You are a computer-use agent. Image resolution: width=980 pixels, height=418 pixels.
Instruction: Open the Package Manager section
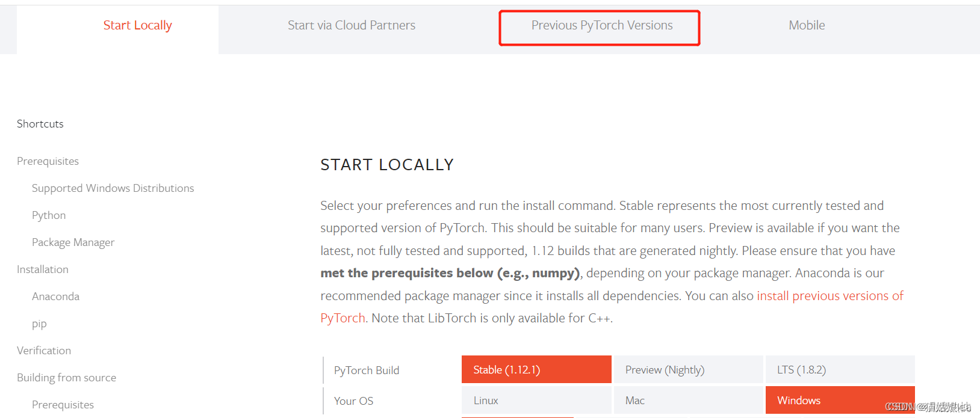point(73,242)
